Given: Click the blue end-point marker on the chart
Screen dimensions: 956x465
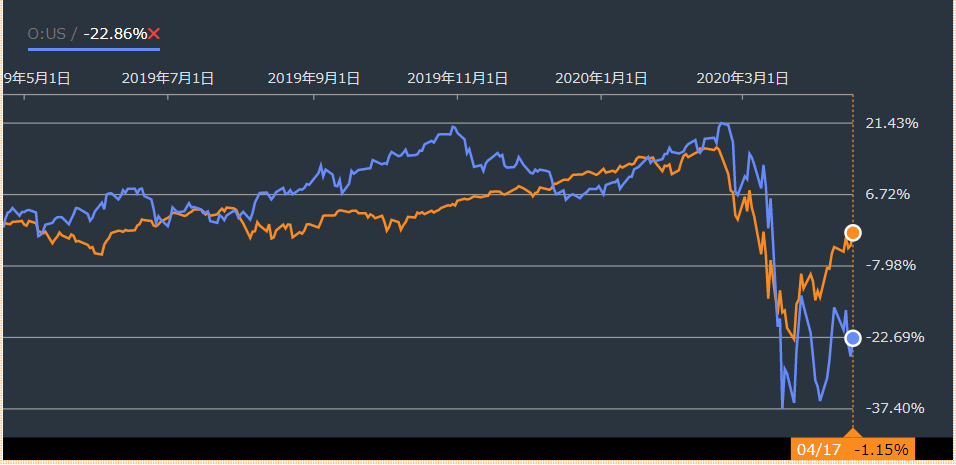Looking at the screenshot, I should 853,338.
